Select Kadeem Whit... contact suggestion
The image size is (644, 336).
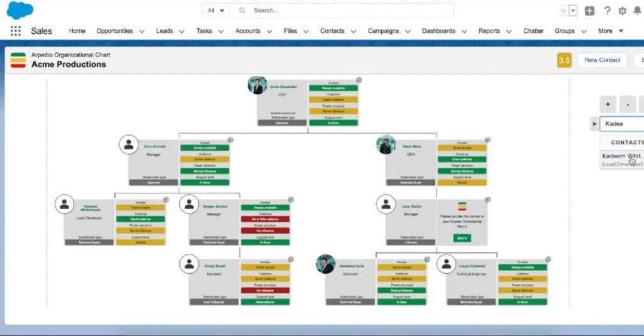coord(622,160)
